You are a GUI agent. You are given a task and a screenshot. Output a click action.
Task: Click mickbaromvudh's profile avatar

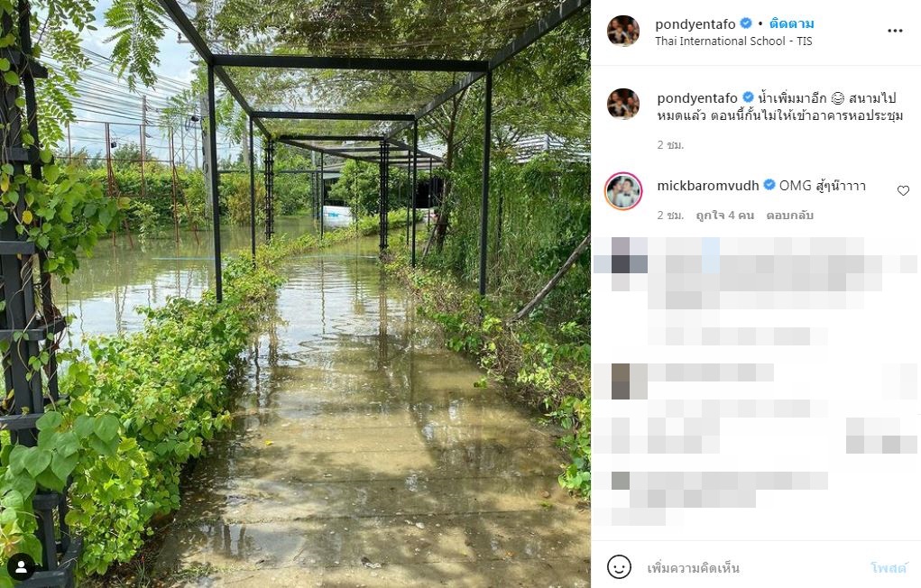623,192
